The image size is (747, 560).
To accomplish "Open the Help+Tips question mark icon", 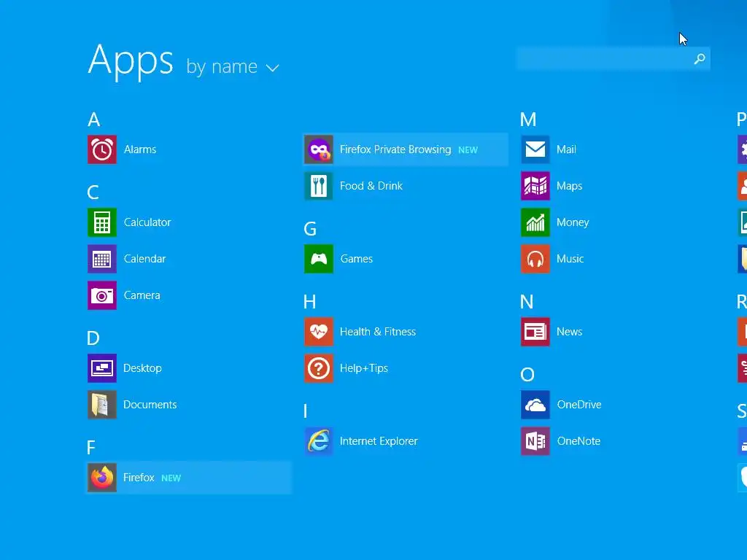I will tap(319, 368).
